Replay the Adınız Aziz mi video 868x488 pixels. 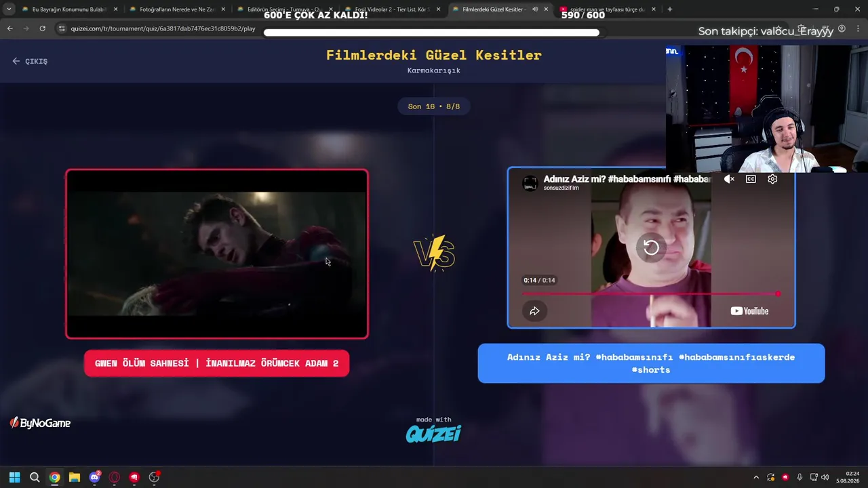[x=651, y=247]
